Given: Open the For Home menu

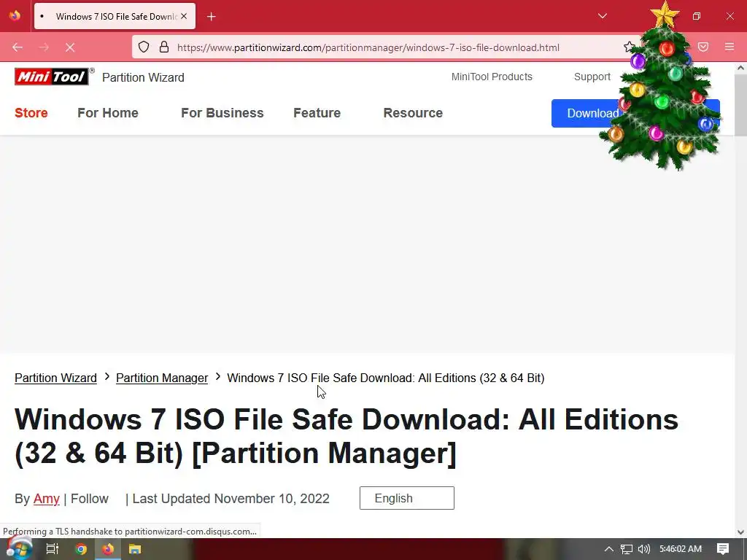Looking at the screenshot, I should coord(108,113).
